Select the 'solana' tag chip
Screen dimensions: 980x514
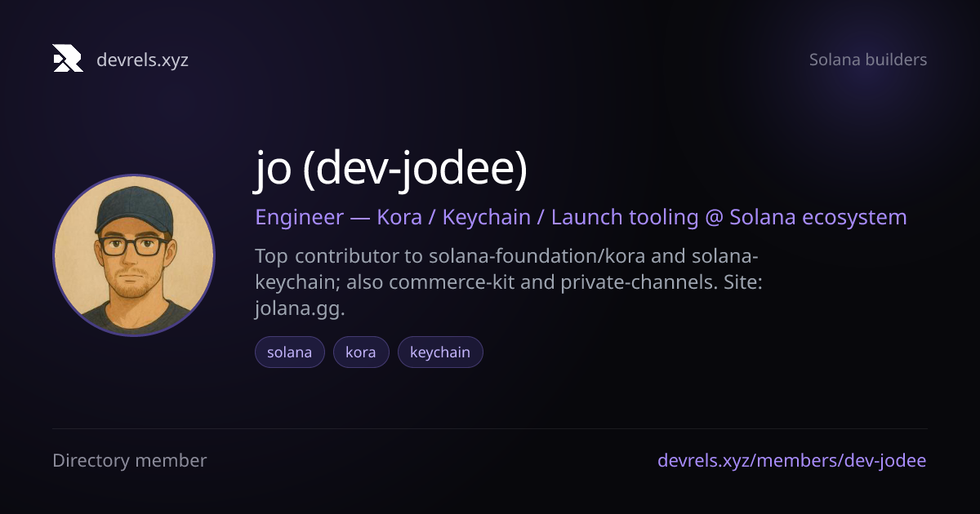point(290,352)
